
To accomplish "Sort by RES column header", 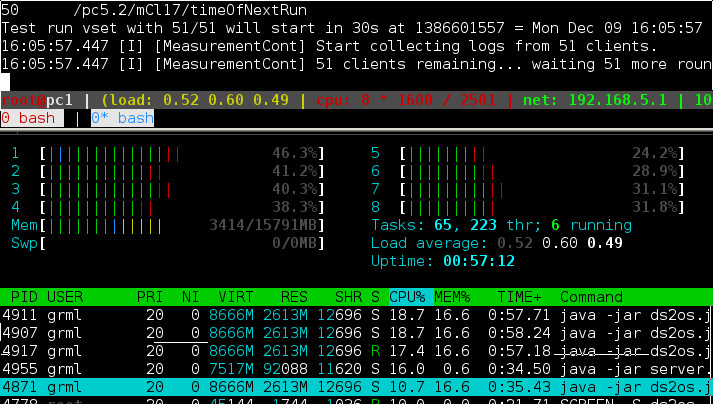I will click(x=294, y=297).
